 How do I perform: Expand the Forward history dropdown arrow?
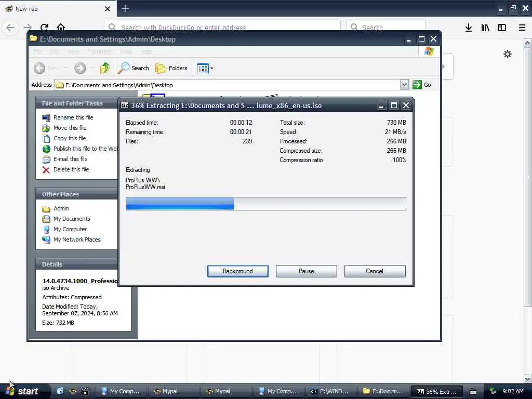click(92, 68)
